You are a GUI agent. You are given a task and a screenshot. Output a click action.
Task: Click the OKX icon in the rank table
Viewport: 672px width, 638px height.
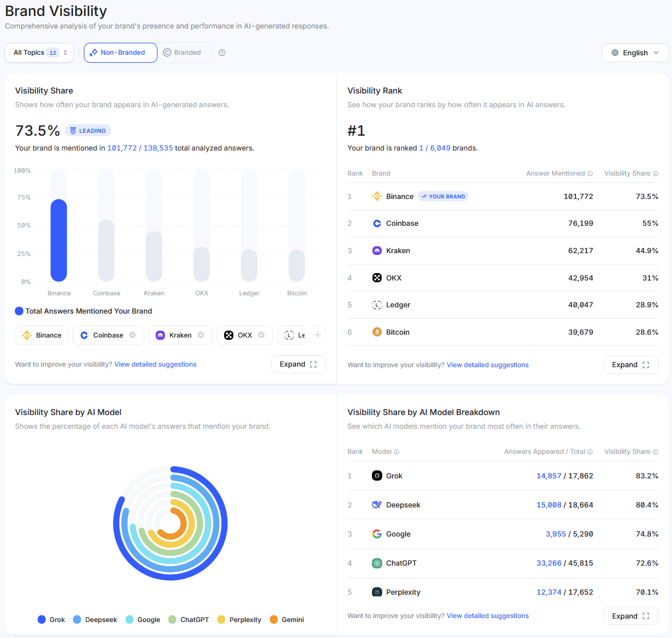point(377,278)
